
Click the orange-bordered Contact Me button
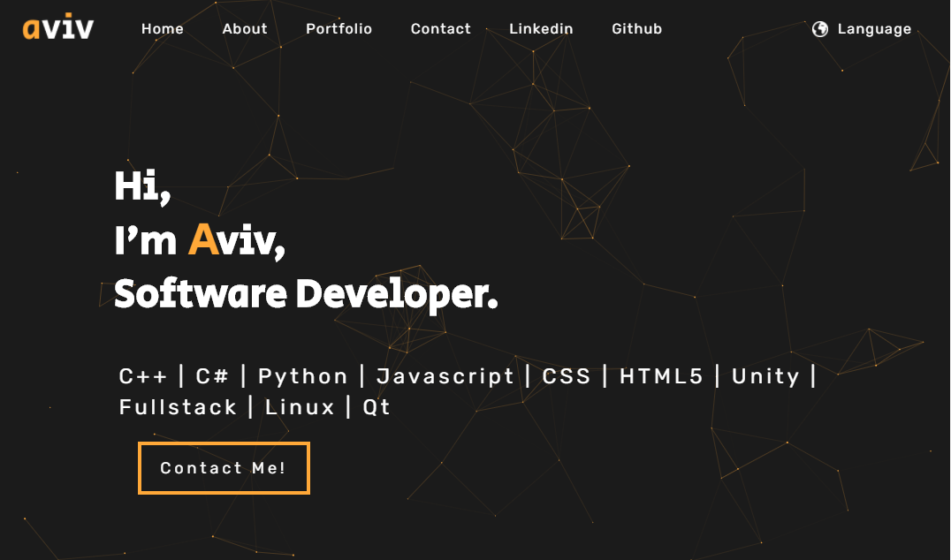[224, 468]
